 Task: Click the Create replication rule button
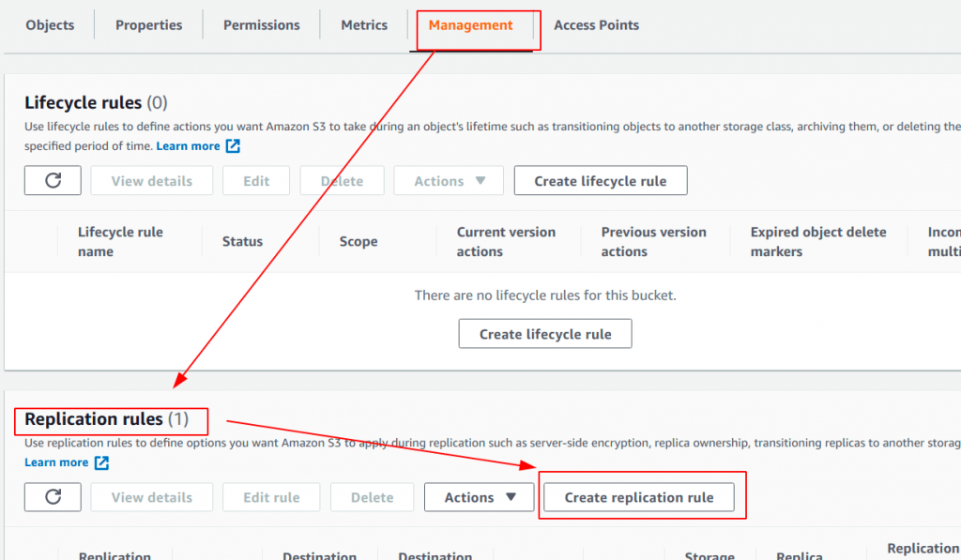point(641,497)
